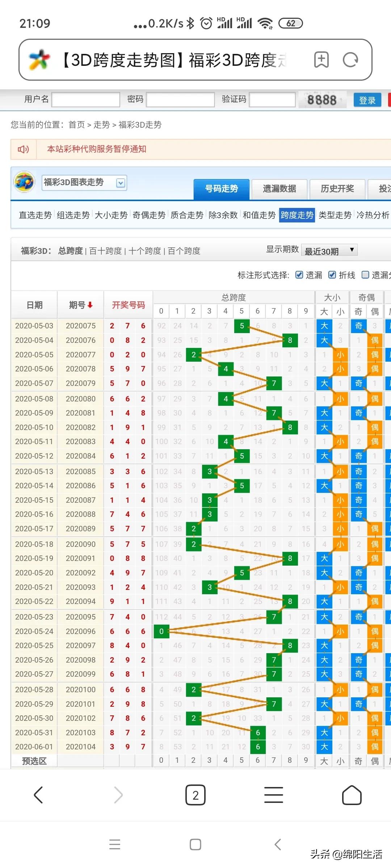Follow the 首页 breadcrumb link
391x868 pixels.
pos(77,125)
